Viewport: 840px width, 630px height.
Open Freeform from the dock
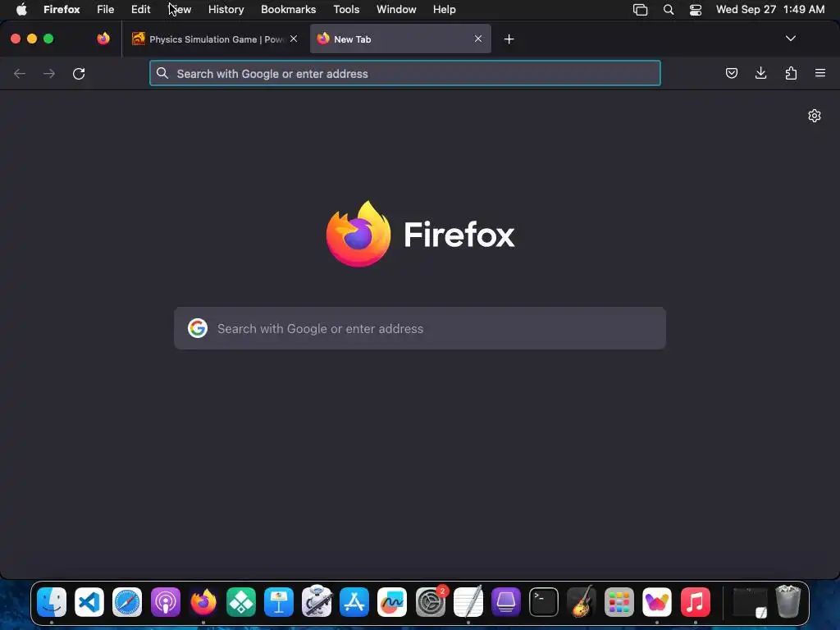(392, 602)
